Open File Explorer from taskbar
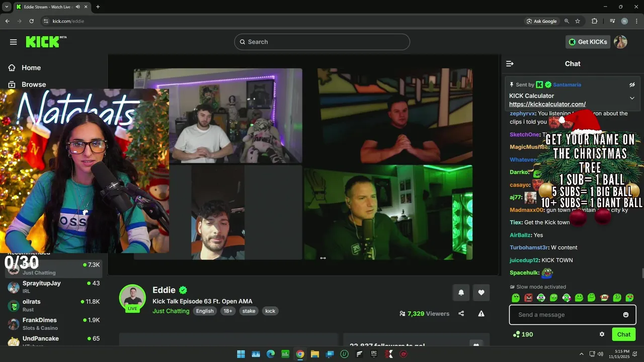The image size is (644, 362). tap(314, 354)
